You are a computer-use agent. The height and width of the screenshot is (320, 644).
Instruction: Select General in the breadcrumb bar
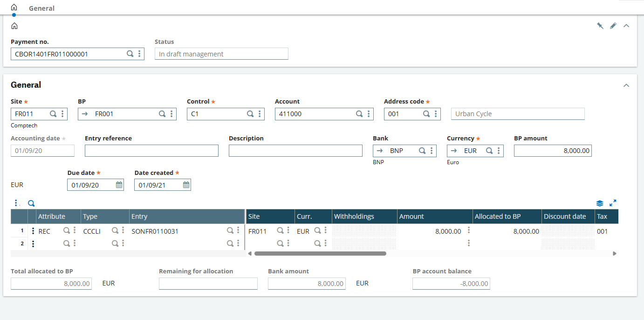click(41, 8)
